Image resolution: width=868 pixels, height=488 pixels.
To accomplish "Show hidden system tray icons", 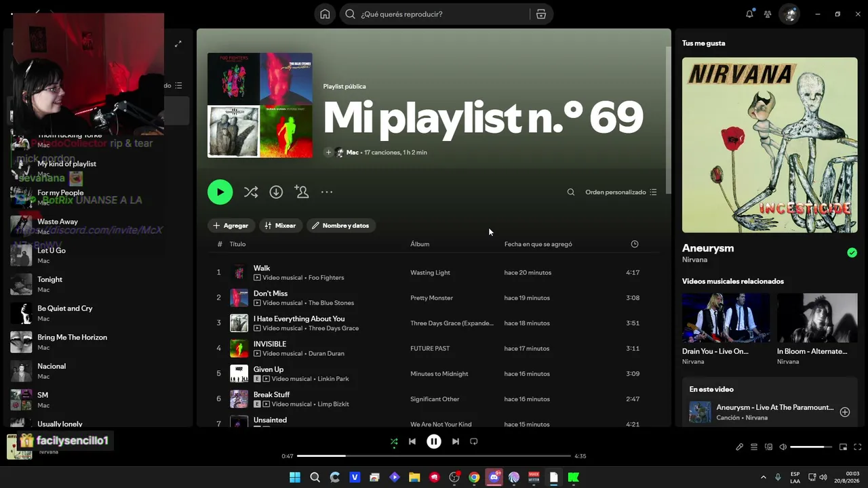I will 763,477.
